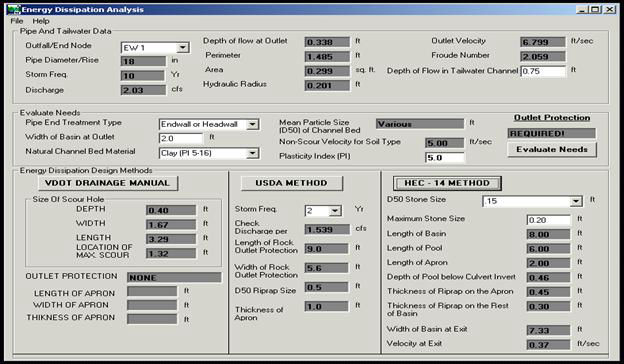624x364 pixels.
Task: Click the VDOT DRAINAGE MANUAL button
Action: point(107,183)
